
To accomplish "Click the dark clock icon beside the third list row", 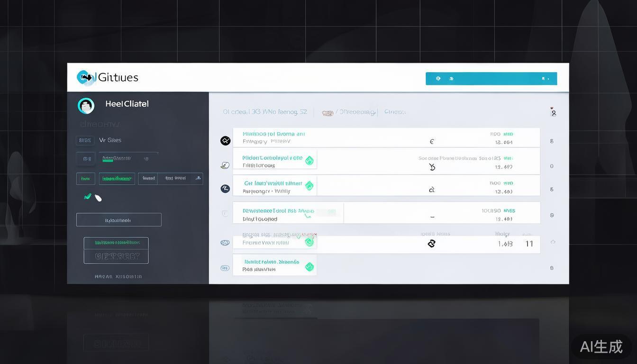I will (x=225, y=189).
